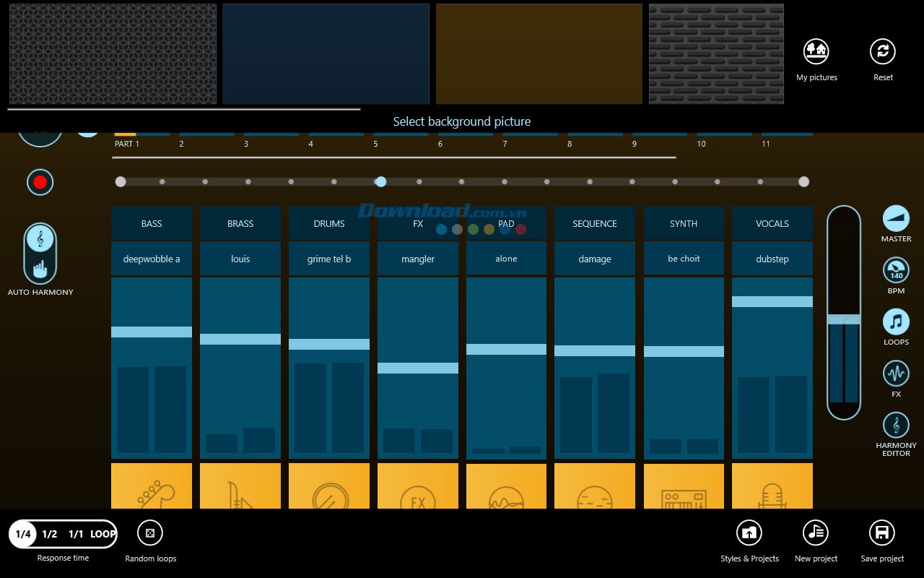Select LOOP response time option

[x=103, y=534]
